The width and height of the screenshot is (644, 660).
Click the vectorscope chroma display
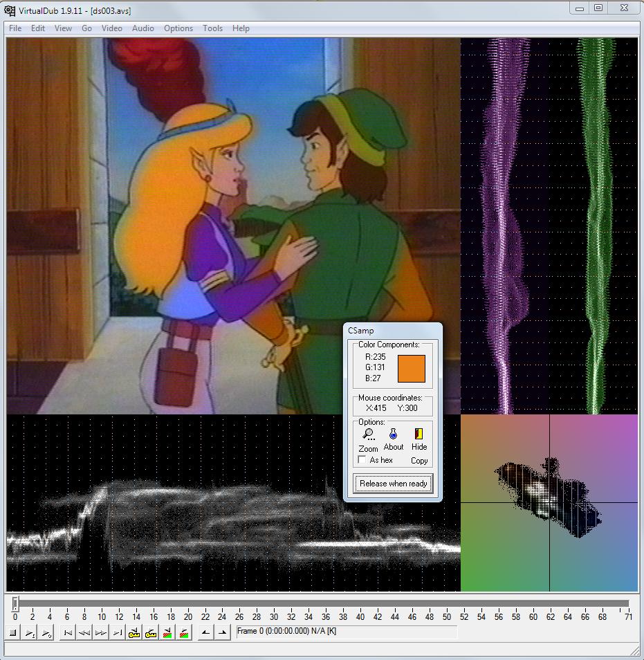[549, 503]
